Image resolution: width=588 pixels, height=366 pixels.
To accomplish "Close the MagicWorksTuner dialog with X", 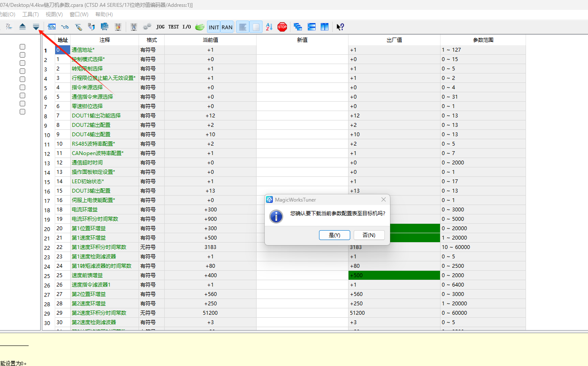I will click(x=384, y=199).
